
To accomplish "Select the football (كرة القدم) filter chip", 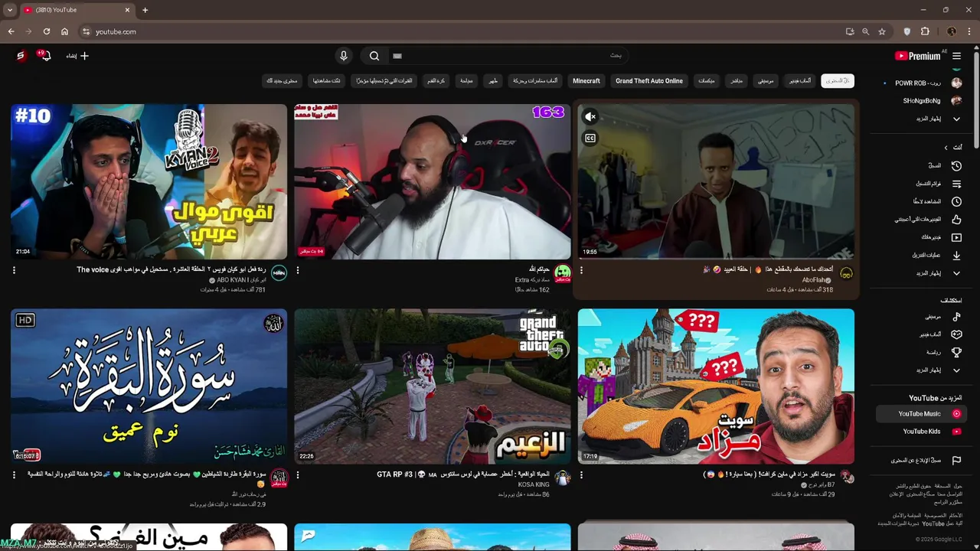I will point(436,80).
